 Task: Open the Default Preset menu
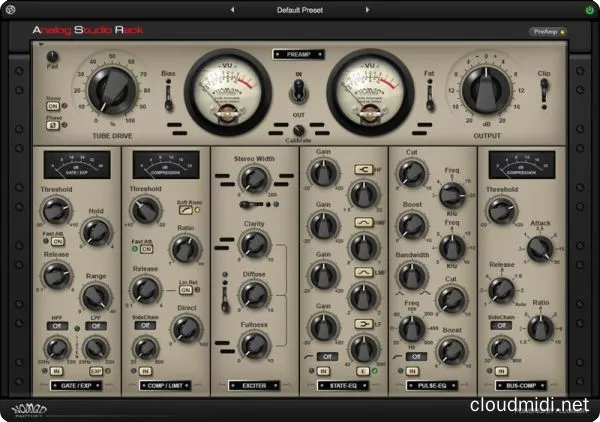301,10
